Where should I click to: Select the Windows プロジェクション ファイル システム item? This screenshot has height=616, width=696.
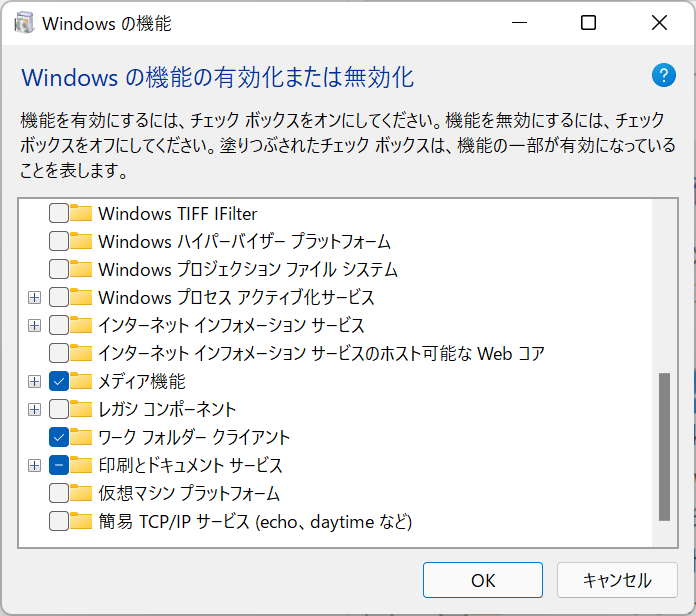click(248, 269)
